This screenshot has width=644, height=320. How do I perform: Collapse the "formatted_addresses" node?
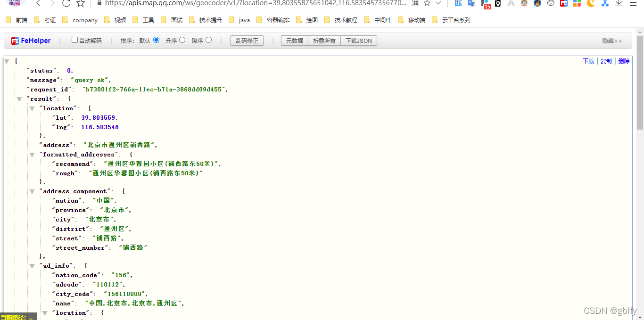click(32, 155)
